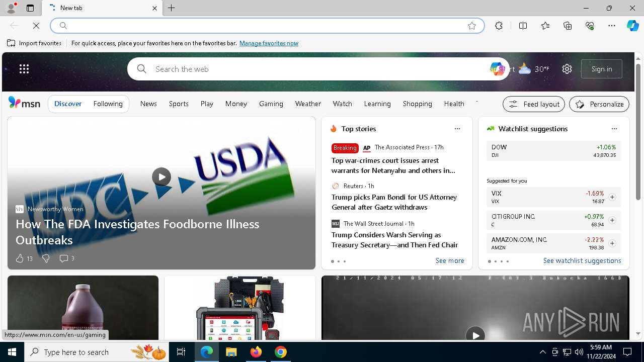Open Browser essentials heart icon
This screenshot has width=644, height=362.
coord(590,26)
